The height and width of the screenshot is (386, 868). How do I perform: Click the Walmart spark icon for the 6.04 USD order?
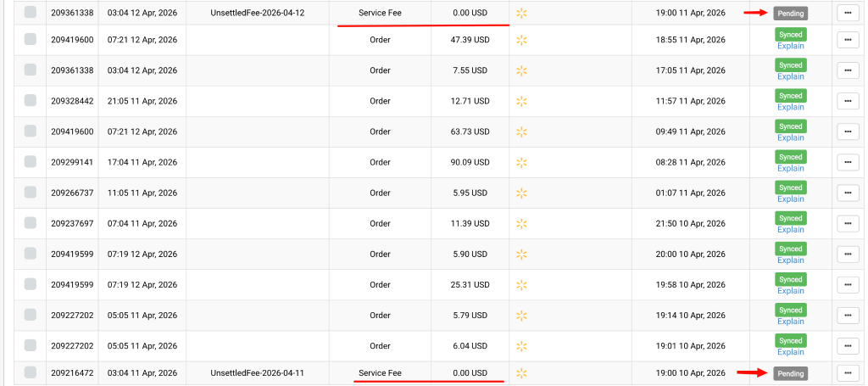[x=522, y=345]
